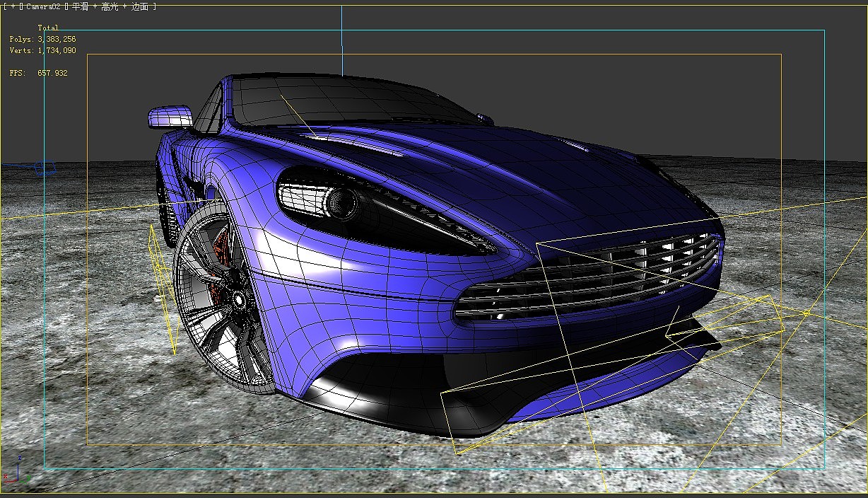Click the Verts count 1,734,090
The width and height of the screenshot is (868, 498).
coord(57,51)
